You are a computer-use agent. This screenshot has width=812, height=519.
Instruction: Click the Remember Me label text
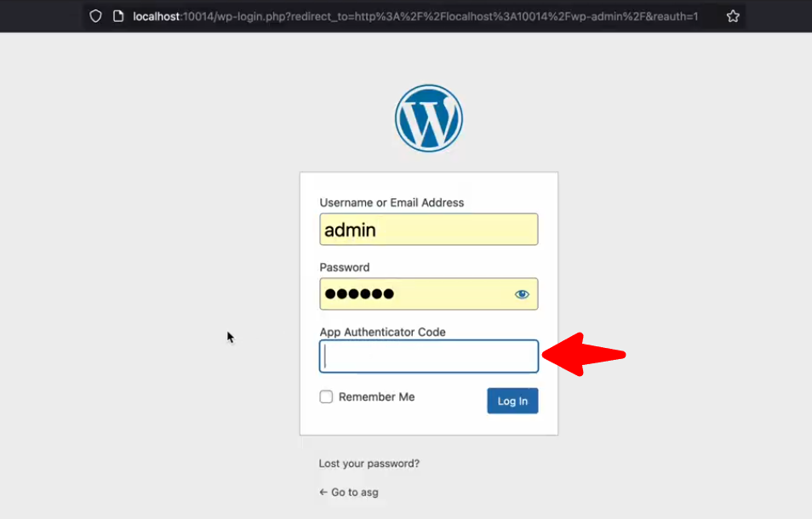pyautogui.click(x=376, y=397)
